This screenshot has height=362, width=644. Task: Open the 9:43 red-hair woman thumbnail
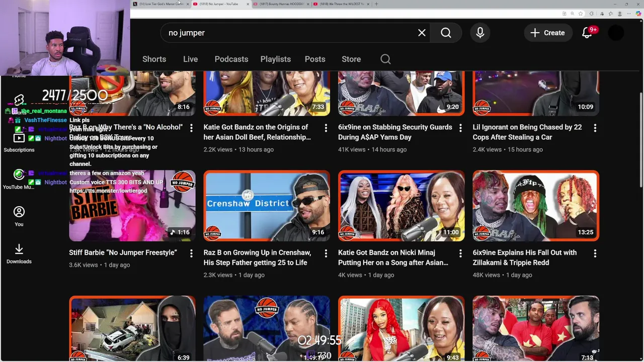tap(401, 329)
